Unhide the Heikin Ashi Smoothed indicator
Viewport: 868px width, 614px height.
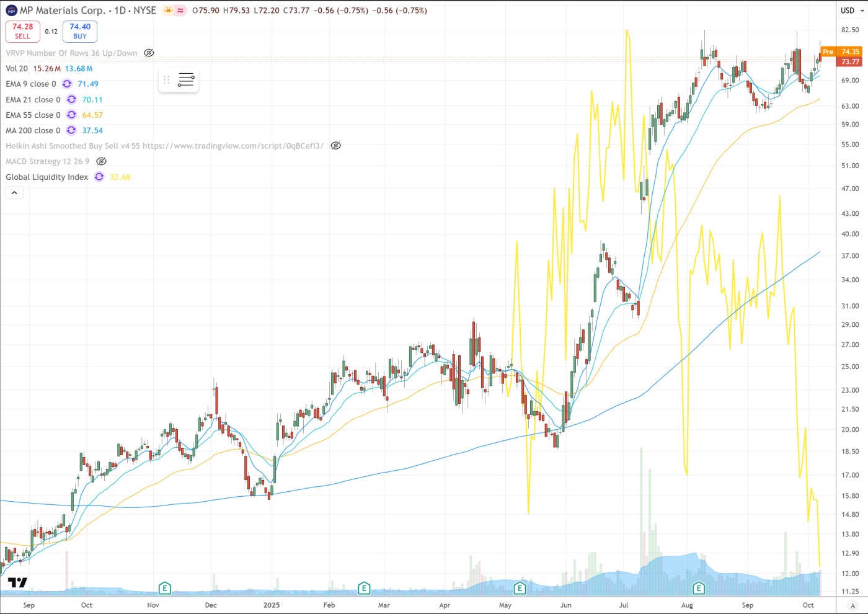coord(335,146)
